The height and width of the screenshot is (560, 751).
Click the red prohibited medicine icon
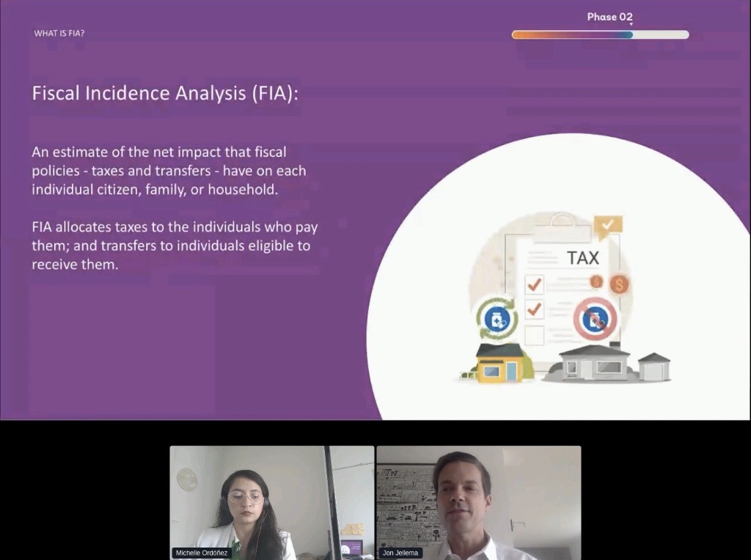pyautogui.click(x=595, y=320)
